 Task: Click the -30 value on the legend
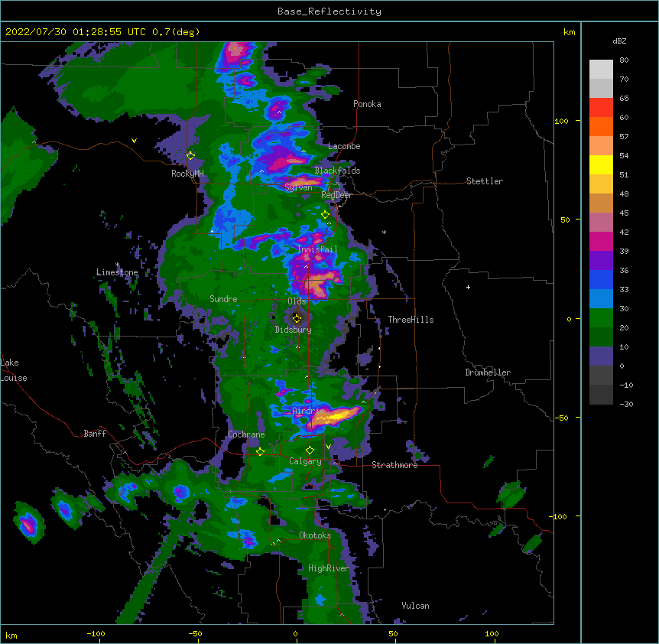pyautogui.click(x=626, y=404)
